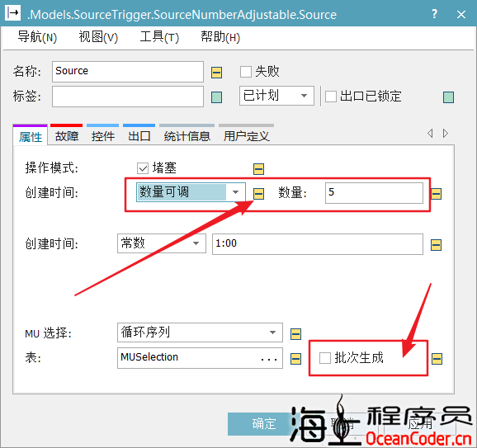Image resolution: width=477 pixels, height=448 pixels.
Task: Click the green inheritance icon next to 出口已锁定
Action: tap(448, 97)
